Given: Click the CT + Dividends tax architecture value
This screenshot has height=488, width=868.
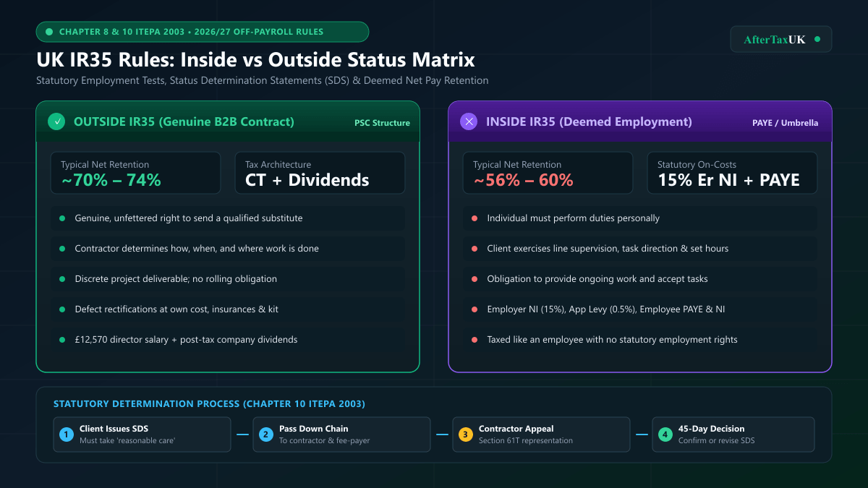Looking at the screenshot, I should [x=307, y=180].
